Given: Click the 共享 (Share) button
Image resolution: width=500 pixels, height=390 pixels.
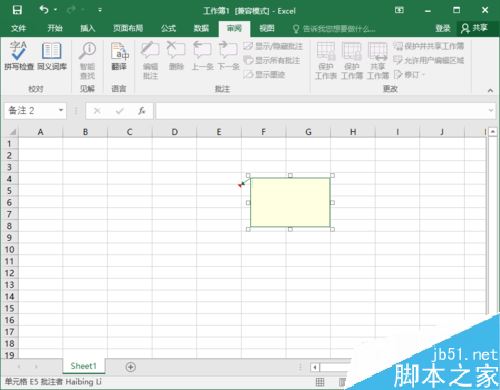Looking at the screenshot, I should coord(474,28).
